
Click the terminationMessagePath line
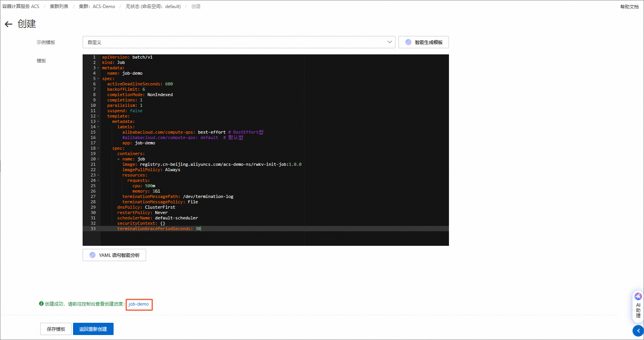[x=178, y=196]
